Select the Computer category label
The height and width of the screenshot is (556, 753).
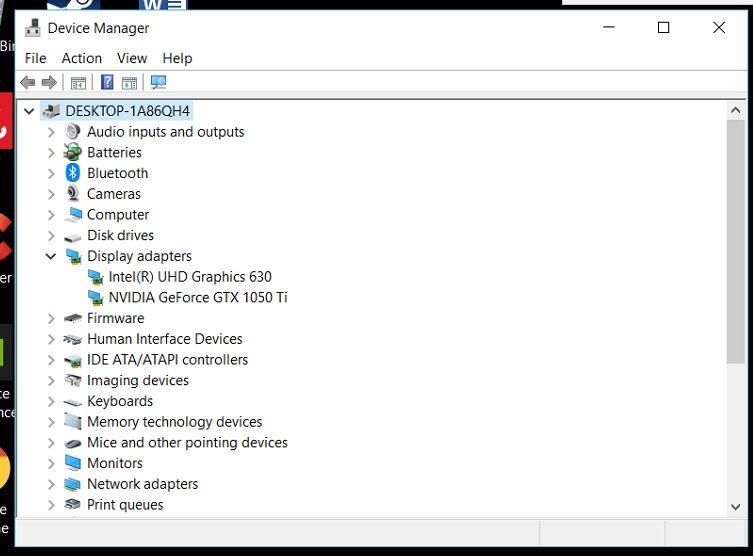tap(118, 215)
